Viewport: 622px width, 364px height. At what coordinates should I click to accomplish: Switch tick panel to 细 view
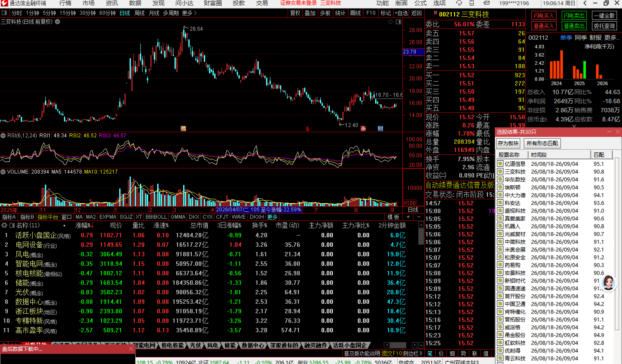(x=452, y=353)
